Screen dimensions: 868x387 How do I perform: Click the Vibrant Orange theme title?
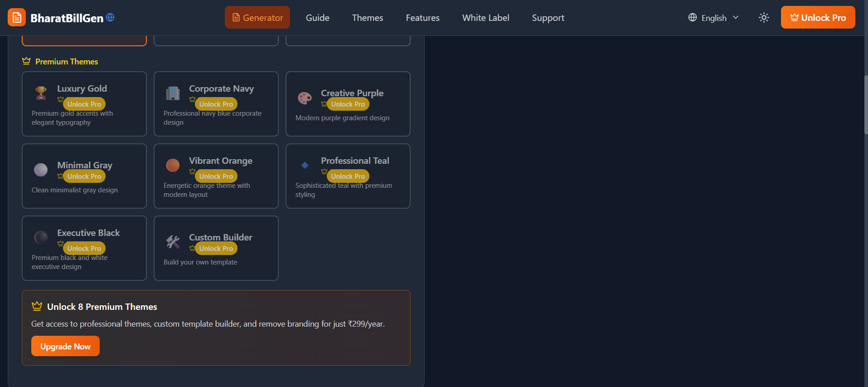click(221, 161)
